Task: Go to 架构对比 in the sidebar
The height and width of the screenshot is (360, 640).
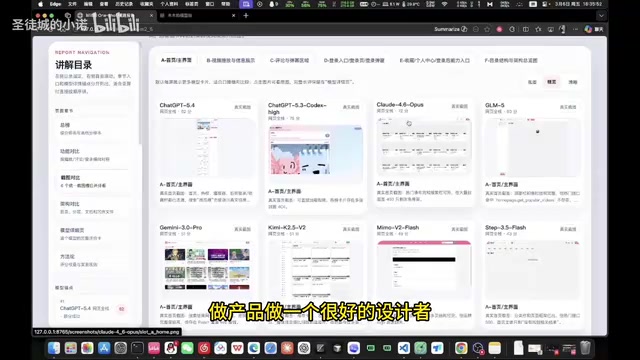Action: [x=93, y=207]
